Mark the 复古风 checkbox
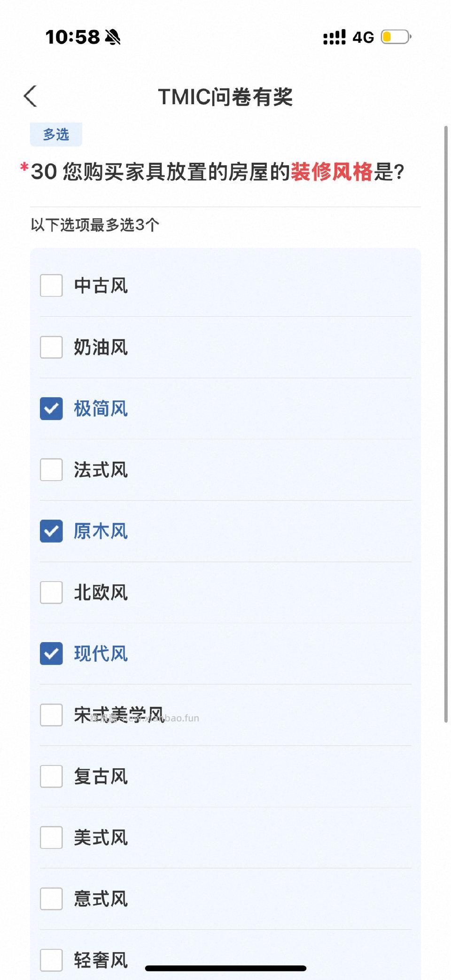Screen dimensions: 451x980 pos(51,776)
